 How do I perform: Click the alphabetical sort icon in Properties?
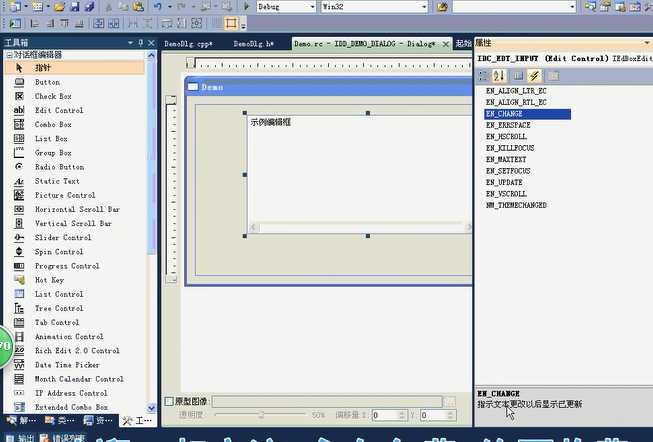[499, 76]
